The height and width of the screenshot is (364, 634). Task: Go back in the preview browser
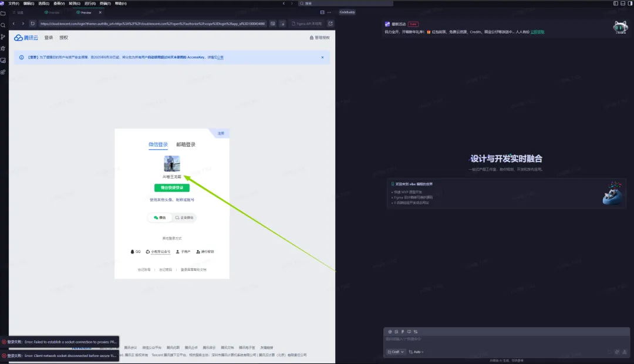pos(14,23)
